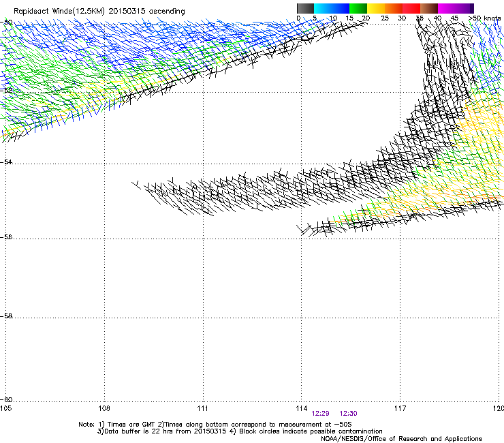Click the magenta 40-45 knots legend swatch
The width and height of the screenshot is (504, 443).
(x=447, y=8)
